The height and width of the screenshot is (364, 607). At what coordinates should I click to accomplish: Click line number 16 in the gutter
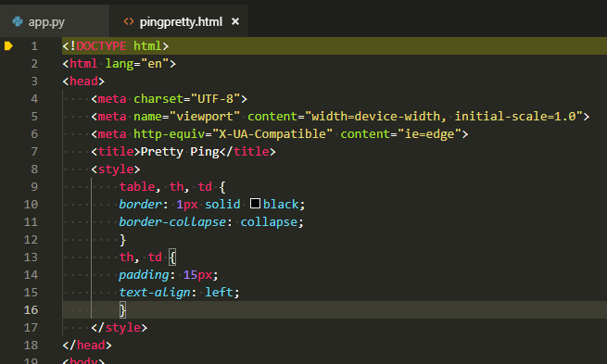pos(31,310)
